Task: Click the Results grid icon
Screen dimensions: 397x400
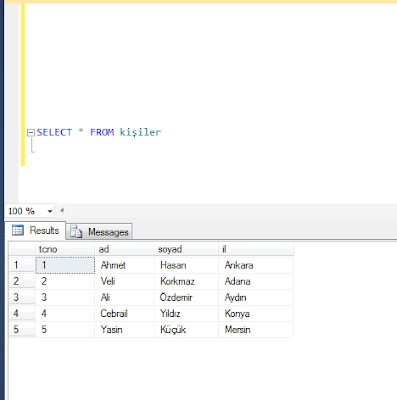Action: pos(18,230)
